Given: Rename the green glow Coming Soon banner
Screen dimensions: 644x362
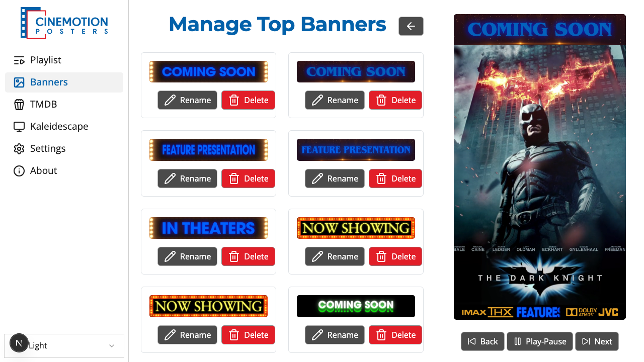Looking at the screenshot, I should click(x=335, y=335).
